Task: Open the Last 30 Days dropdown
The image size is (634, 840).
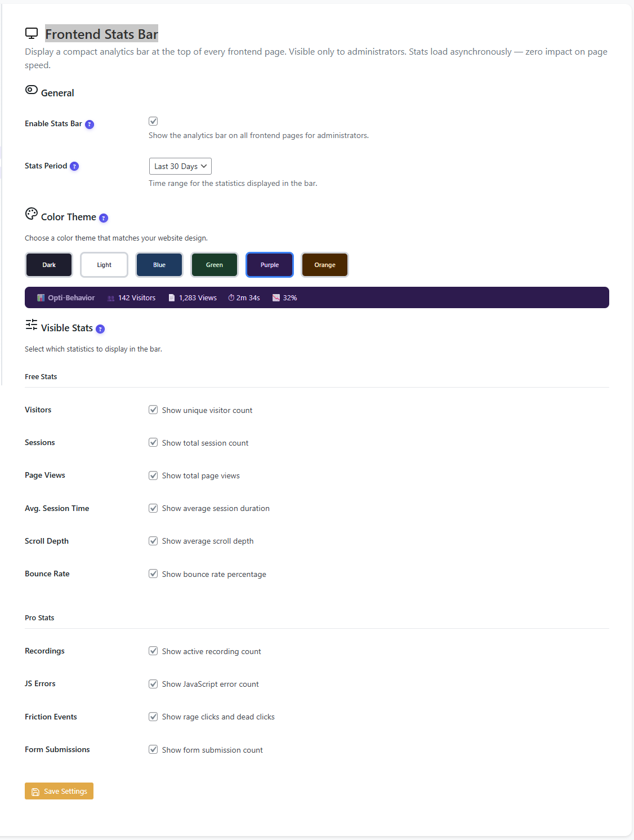Action: (180, 166)
